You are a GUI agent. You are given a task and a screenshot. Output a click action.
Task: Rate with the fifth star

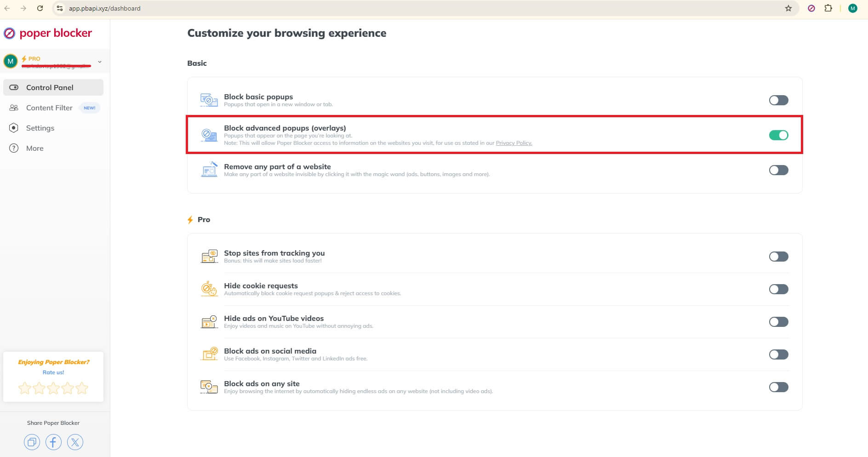coord(82,388)
